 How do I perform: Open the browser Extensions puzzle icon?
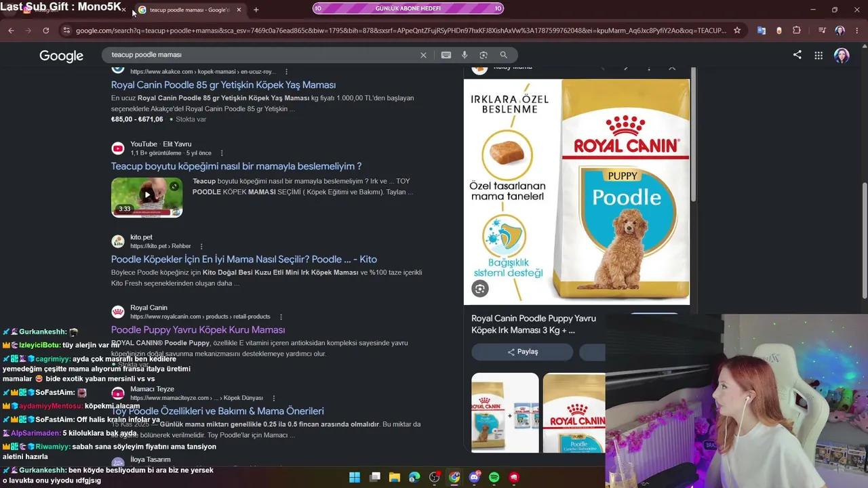(x=797, y=30)
